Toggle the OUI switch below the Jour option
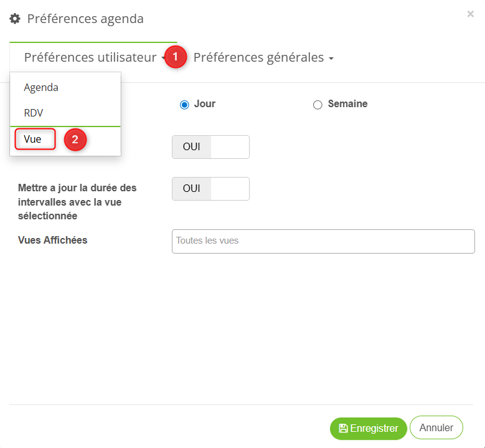 point(210,147)
